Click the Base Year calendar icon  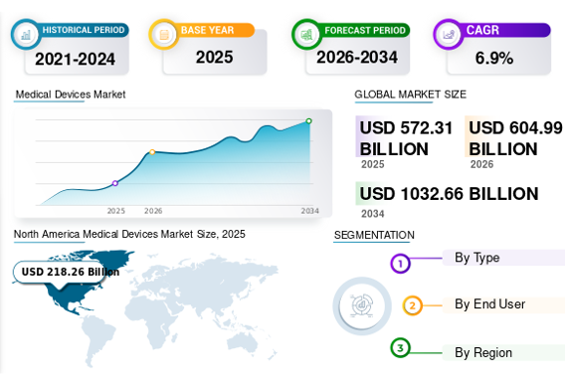coord(164,35)
